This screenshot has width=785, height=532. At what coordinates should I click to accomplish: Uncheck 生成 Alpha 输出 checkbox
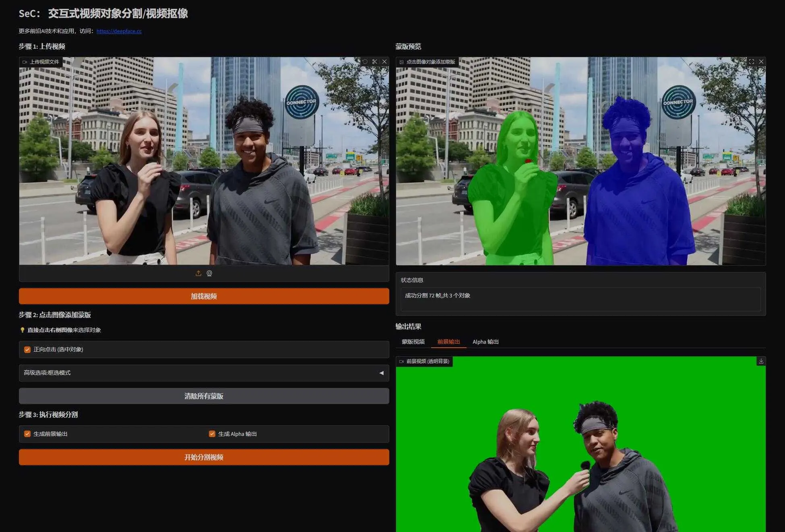click(x=212, y=434)
